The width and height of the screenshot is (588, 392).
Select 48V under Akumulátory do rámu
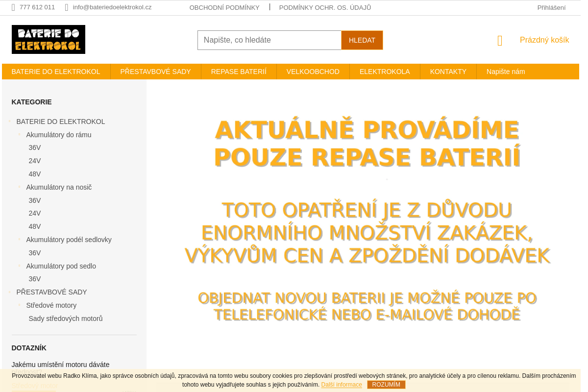(x=35, y=174)
